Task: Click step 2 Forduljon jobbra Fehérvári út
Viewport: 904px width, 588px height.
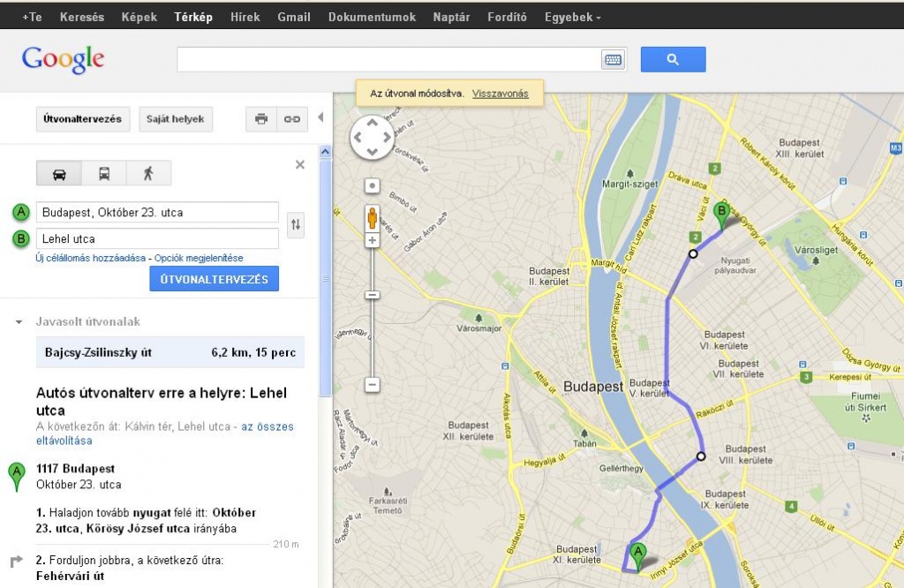Action: [x=130, y=568]
